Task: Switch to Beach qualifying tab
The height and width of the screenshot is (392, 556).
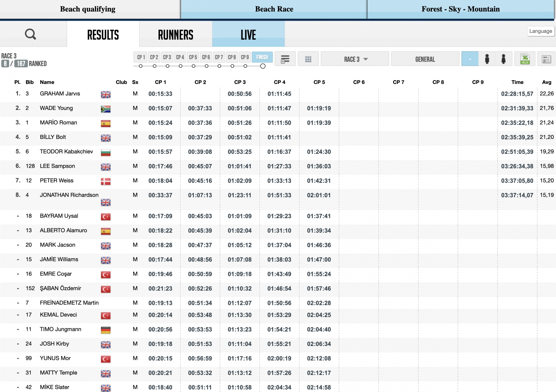Action: [88, 9]
